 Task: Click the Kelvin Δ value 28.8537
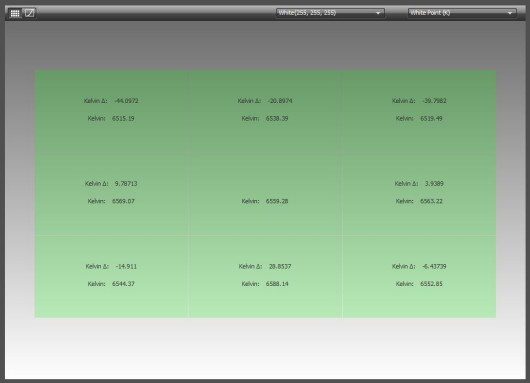280,266
